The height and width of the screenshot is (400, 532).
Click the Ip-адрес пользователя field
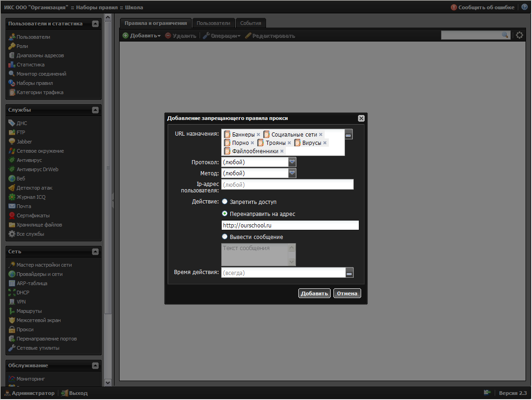point(287,185)
